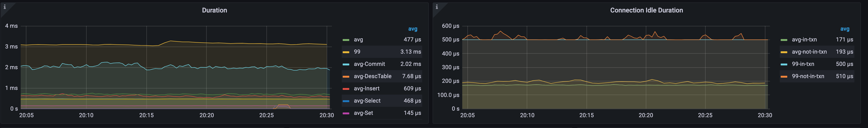Viewport: 868px width, 128px height.
Task: Click the avg-not-in-txn yellow color swatch
Action: pyautogui.click(x=784, y=52)
